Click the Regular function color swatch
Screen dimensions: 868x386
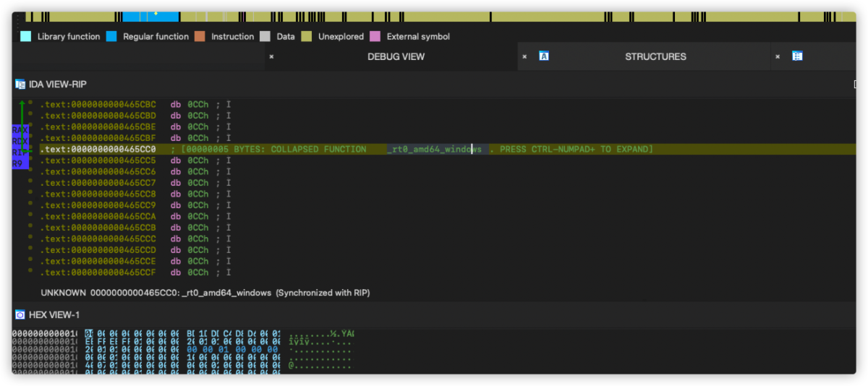(111, 36)
